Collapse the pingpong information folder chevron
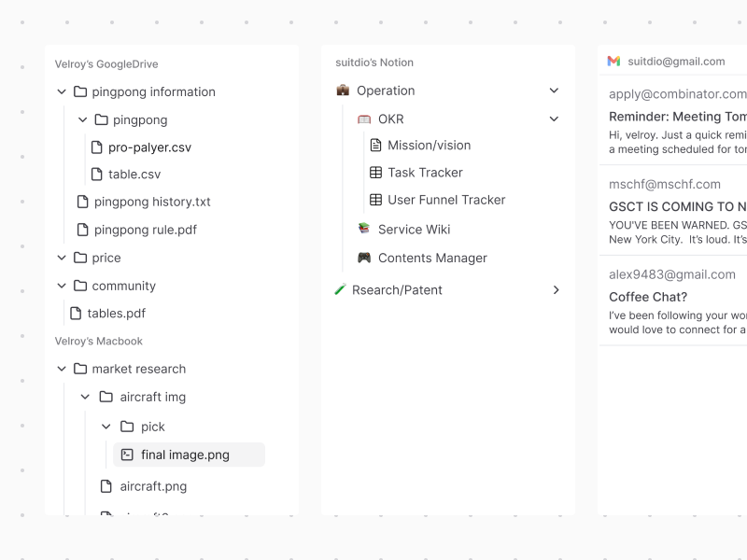 pyautogui.click(x=62, y=91)
